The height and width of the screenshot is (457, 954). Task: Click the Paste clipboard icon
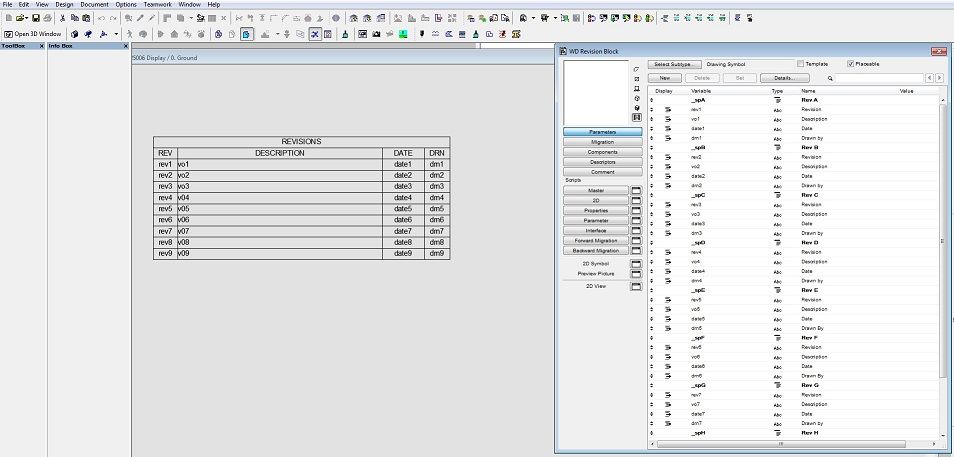(x=86, y=18)
